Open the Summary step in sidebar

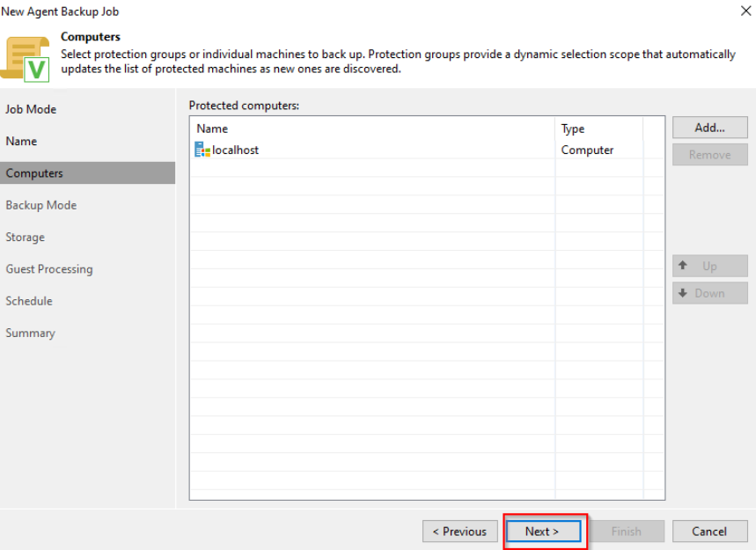(x=30, y=333)
